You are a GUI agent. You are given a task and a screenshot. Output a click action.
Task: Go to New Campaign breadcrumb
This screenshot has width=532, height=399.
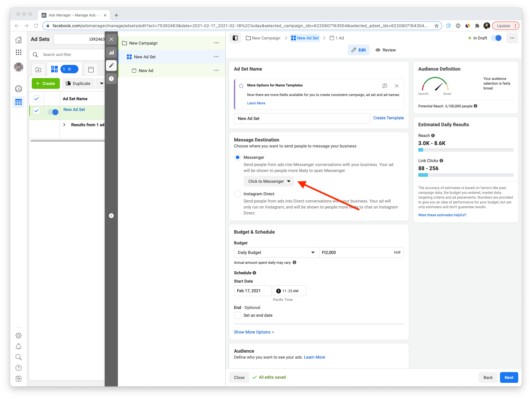coord(263,38)
